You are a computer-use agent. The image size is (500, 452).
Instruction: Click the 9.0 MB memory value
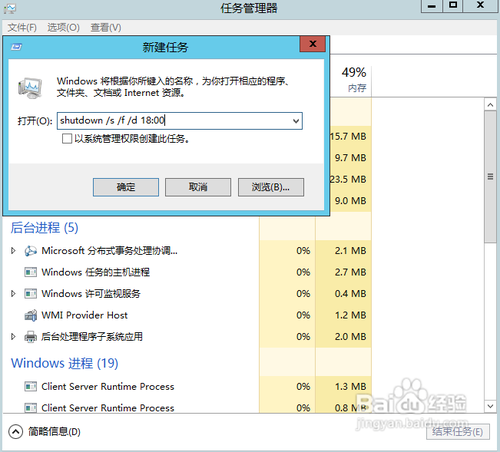coord(351,201)
